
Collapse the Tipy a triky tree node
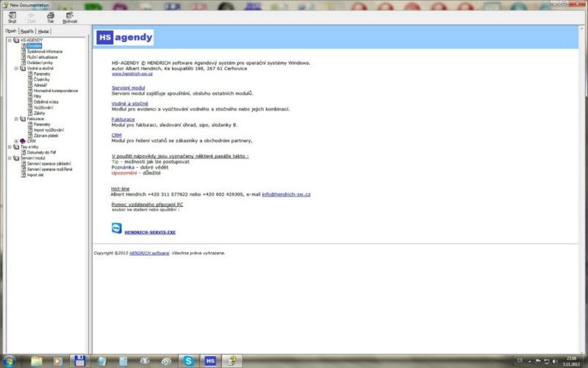(10, 146)
